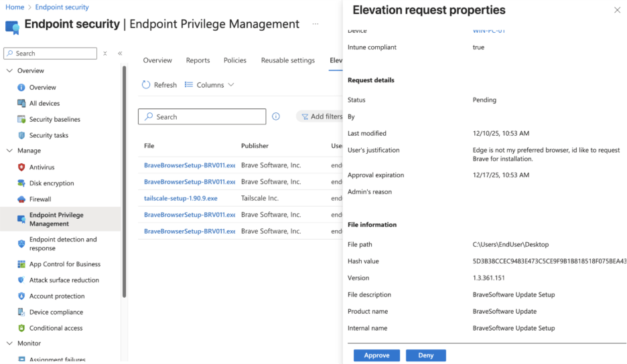The height and width of the screenshot is (364, 627).
Task: Deny the elevation request
Action: 425,355
